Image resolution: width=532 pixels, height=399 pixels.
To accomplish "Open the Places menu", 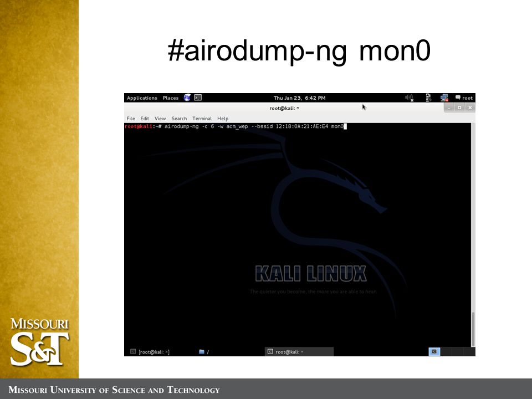I will (170, 98).
